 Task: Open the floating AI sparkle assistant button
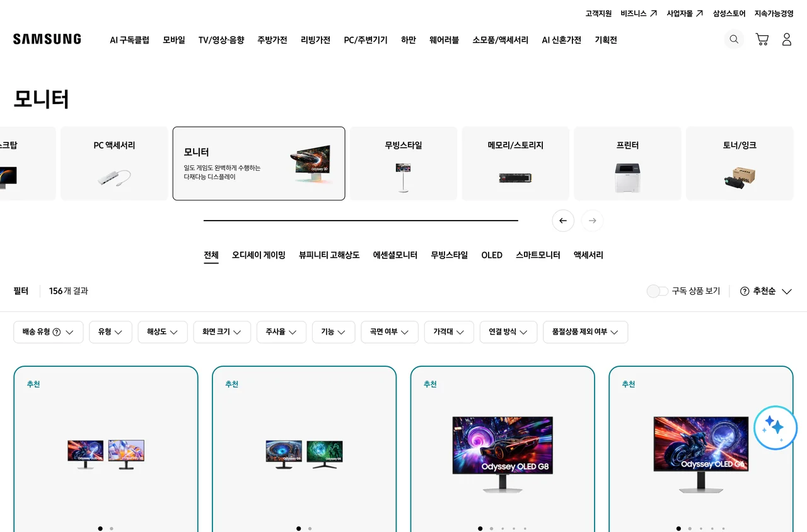point(775,427)
